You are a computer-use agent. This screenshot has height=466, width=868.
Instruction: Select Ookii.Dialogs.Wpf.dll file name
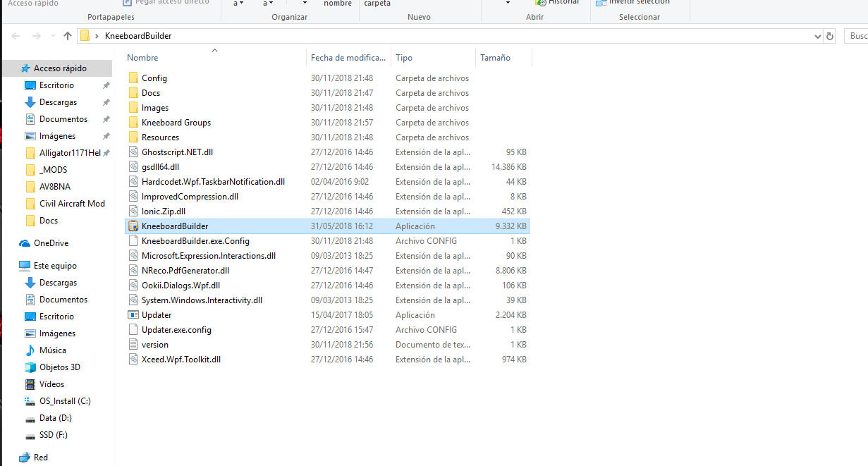click(181, 286)
